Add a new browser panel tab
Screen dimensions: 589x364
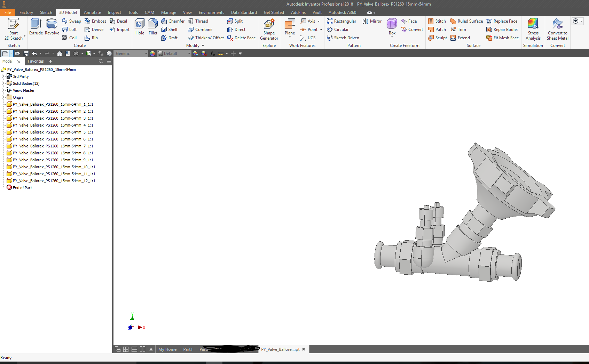tap(50, 61)
